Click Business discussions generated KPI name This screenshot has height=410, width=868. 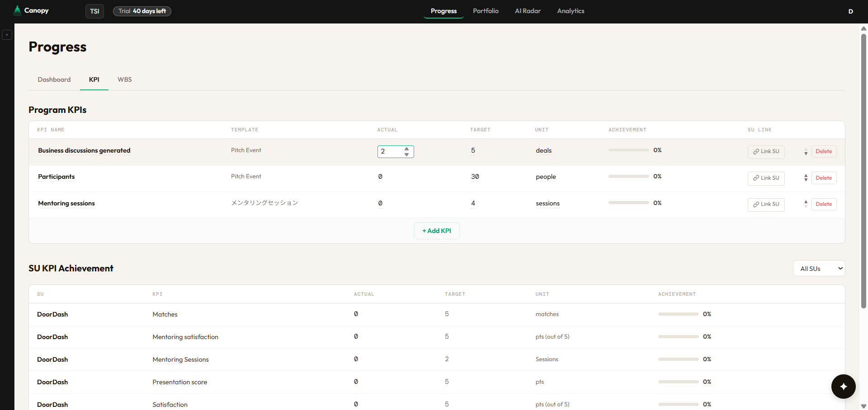click(x=84, y=150)
